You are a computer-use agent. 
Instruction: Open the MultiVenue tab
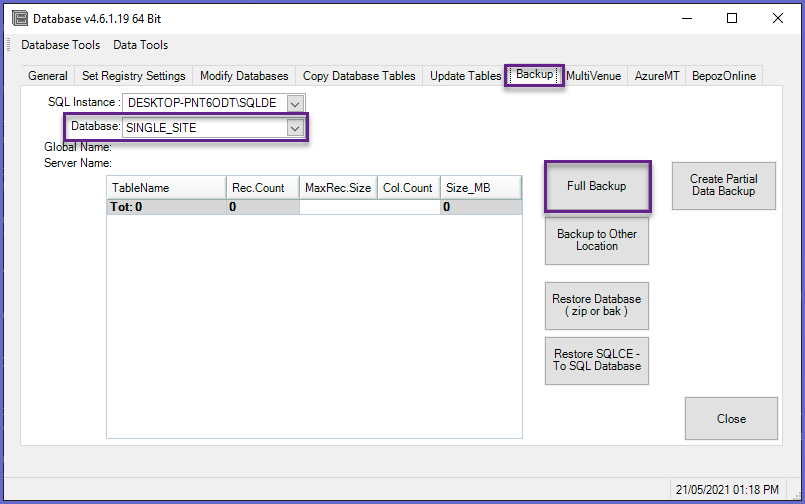click(x=593, y=76)
